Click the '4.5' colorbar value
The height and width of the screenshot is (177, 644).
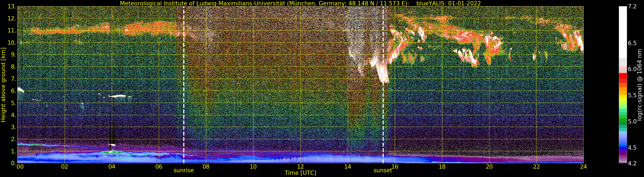point(632,147)
